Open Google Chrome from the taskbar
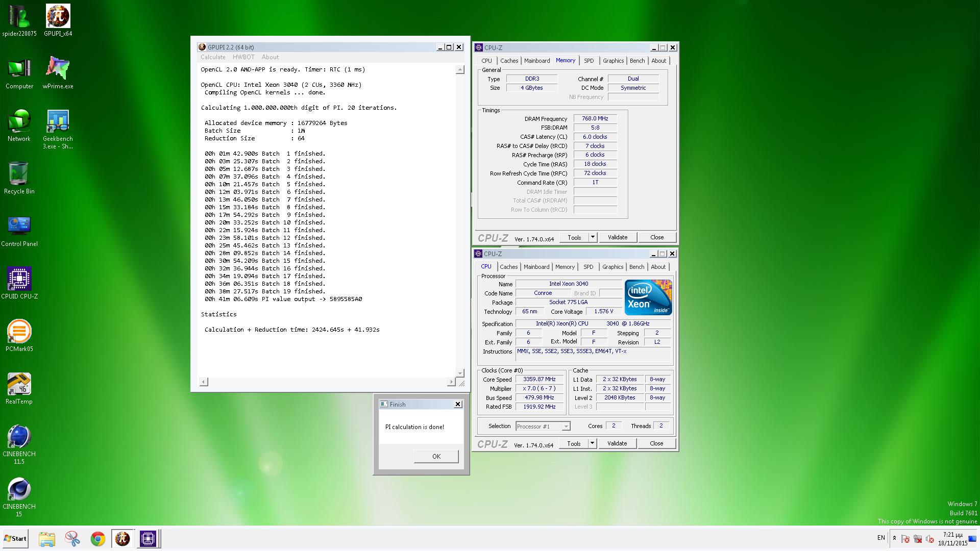 [97, 539]
